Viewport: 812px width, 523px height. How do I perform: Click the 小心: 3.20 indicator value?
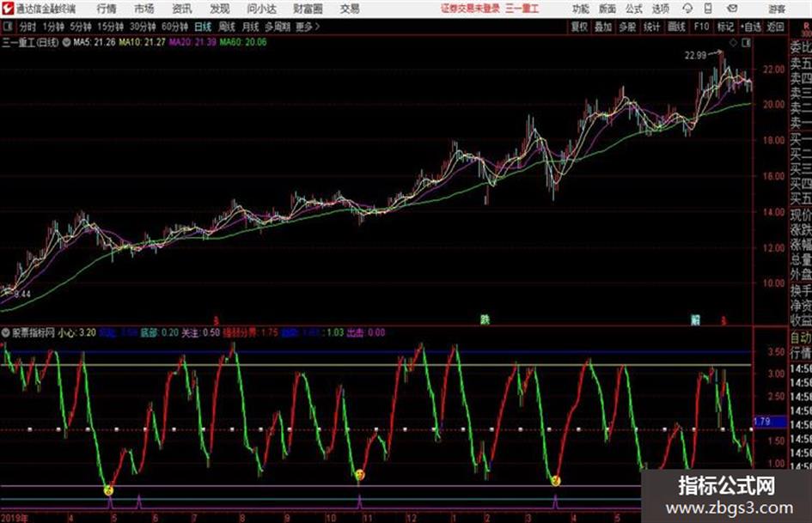[x=76, y=333]
